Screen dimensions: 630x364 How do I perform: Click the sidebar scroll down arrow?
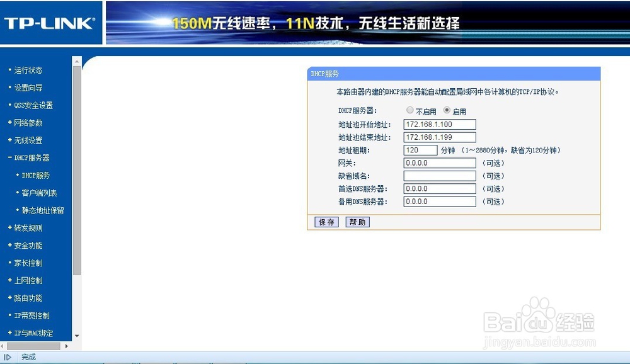point(77,336)
